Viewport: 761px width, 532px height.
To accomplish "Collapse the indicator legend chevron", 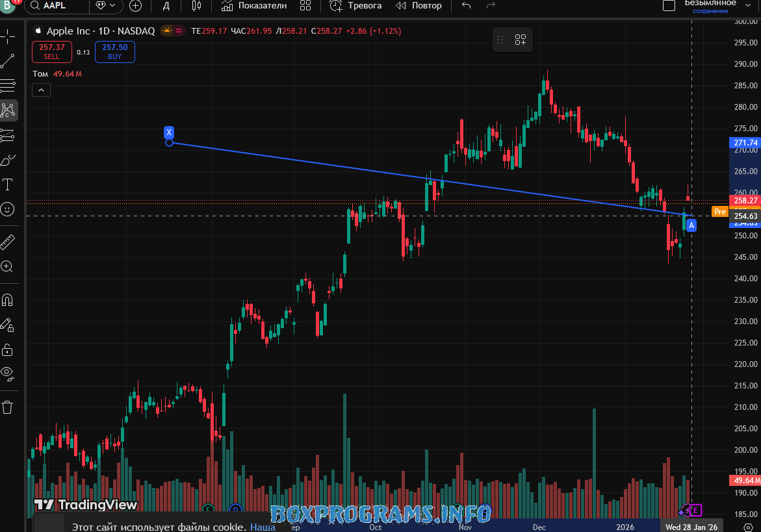I will [41, 90].
